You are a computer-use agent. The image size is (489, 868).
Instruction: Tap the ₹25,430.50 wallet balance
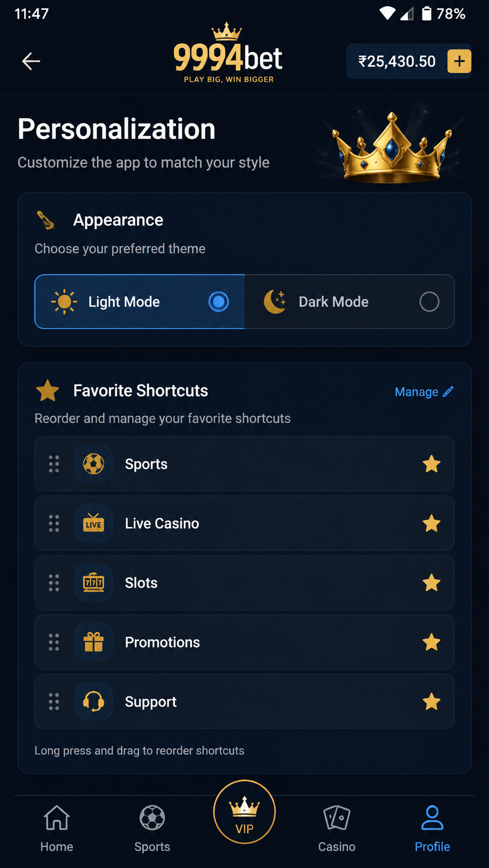pos(397,62)
